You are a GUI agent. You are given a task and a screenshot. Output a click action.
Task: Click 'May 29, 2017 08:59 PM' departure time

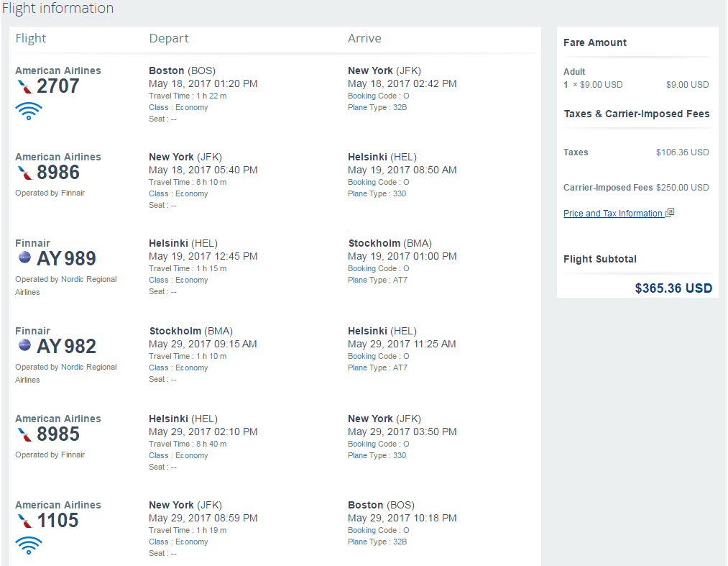coord(203,518)
